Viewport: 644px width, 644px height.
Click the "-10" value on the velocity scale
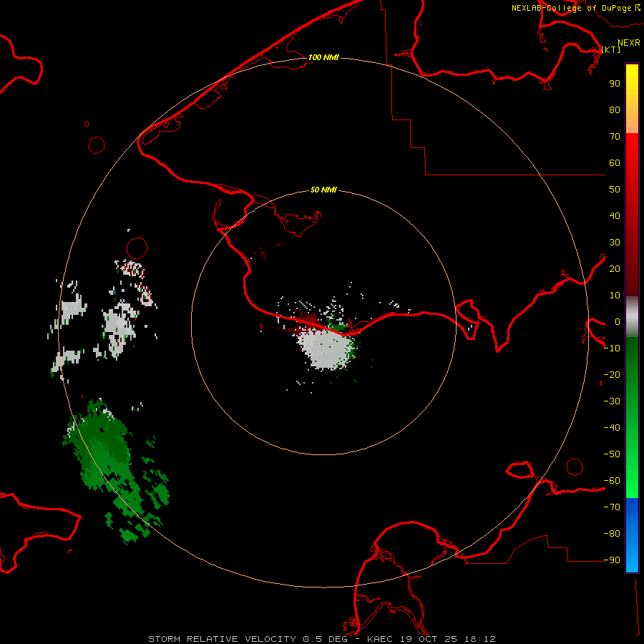[x=612, y=348]
